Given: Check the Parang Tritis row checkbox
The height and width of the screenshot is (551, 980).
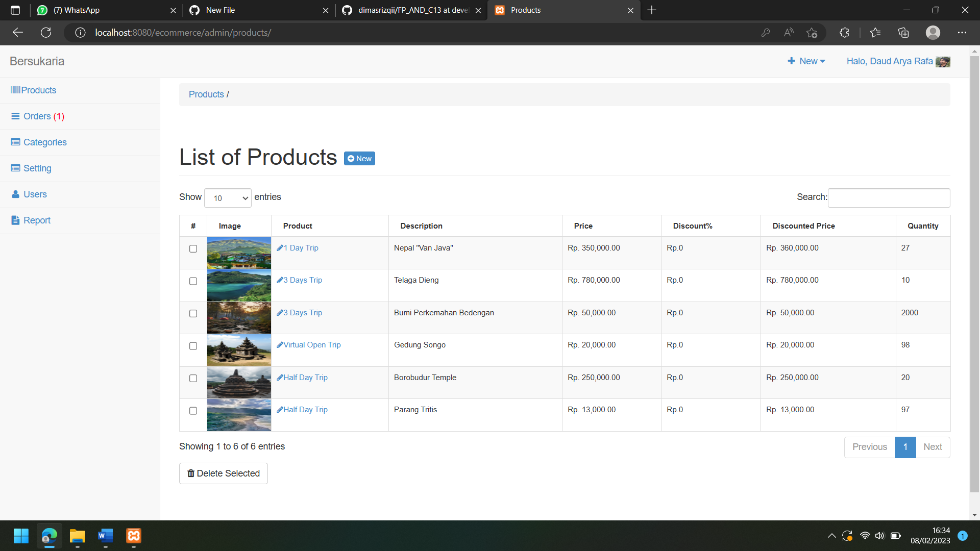Looking at the screenshot, I should (193, 411).
